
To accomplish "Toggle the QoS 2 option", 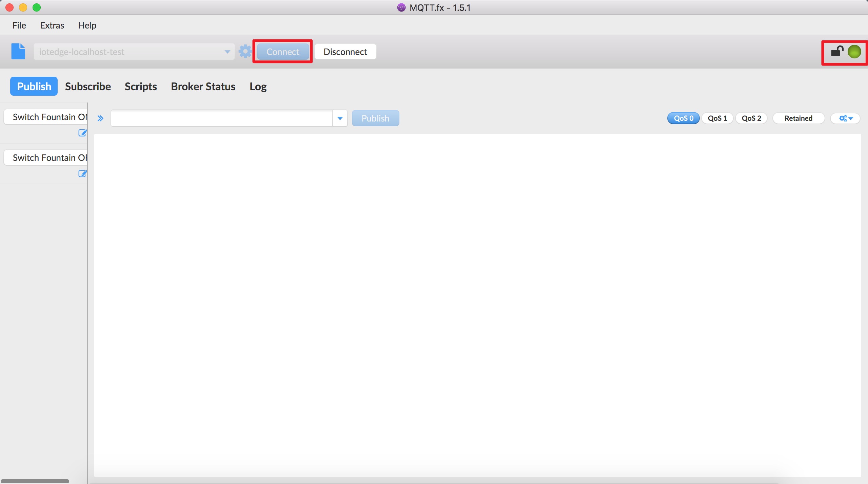I will point(751,117).
